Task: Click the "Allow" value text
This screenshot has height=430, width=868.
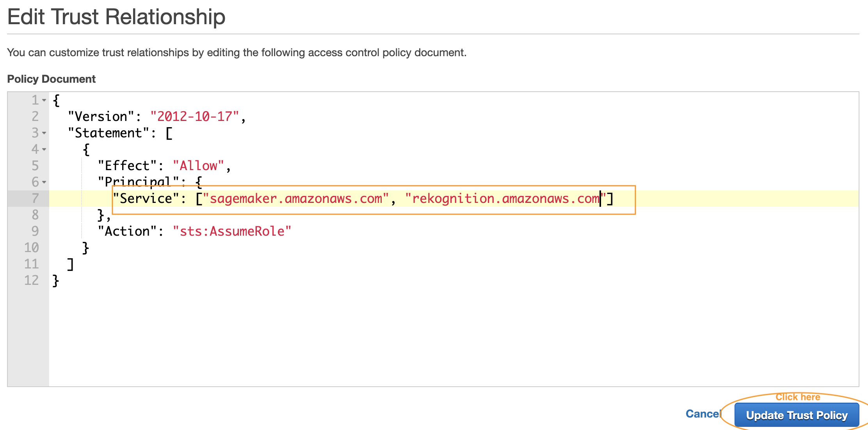Action: tap(198, 166)
